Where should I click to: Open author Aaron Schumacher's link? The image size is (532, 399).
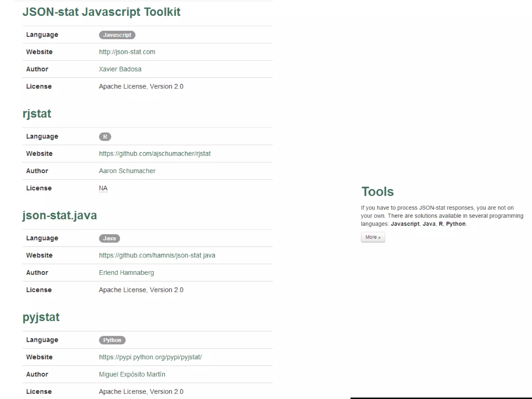tap(127, 171)
